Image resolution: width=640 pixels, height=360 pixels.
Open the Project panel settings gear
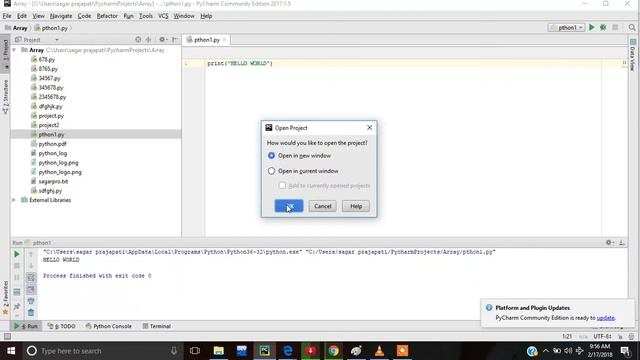click(x=162, y=40)
